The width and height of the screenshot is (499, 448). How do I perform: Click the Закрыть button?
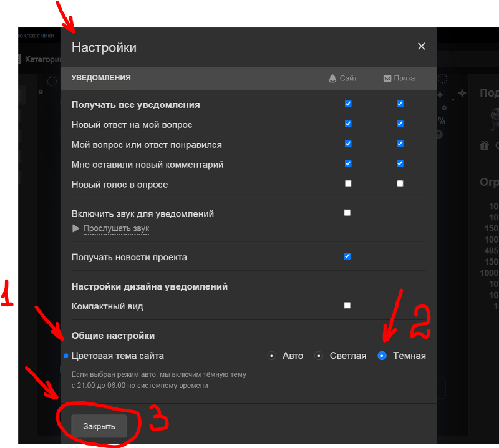[99, 426]
